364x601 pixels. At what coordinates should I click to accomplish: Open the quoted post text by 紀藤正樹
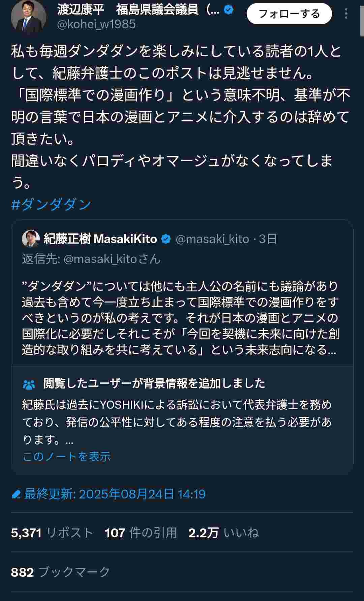pyautogui.click(x=180, y=318)
